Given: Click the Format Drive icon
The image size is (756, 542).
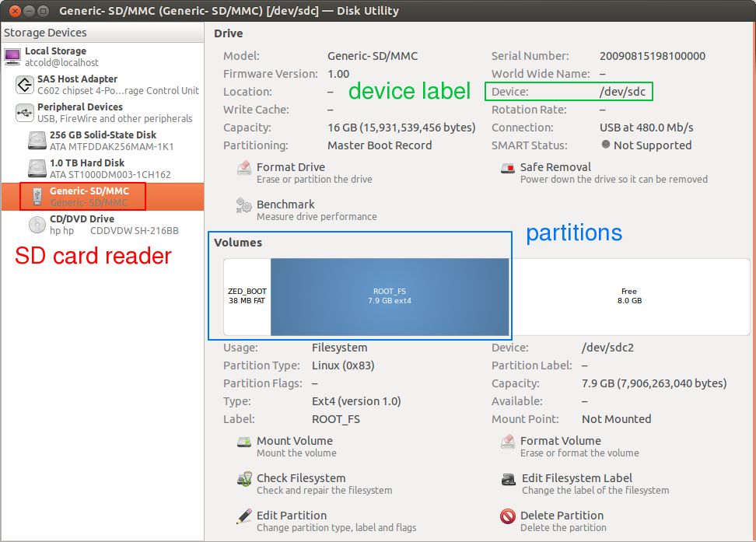Looking at the screenshot, I should point(243,168).
